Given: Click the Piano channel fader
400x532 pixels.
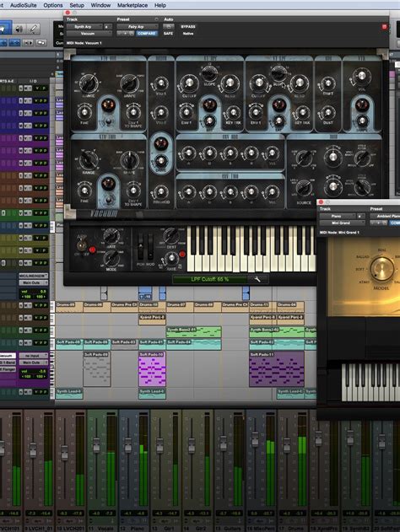Looking at the screenshot, I should point(128,445).
